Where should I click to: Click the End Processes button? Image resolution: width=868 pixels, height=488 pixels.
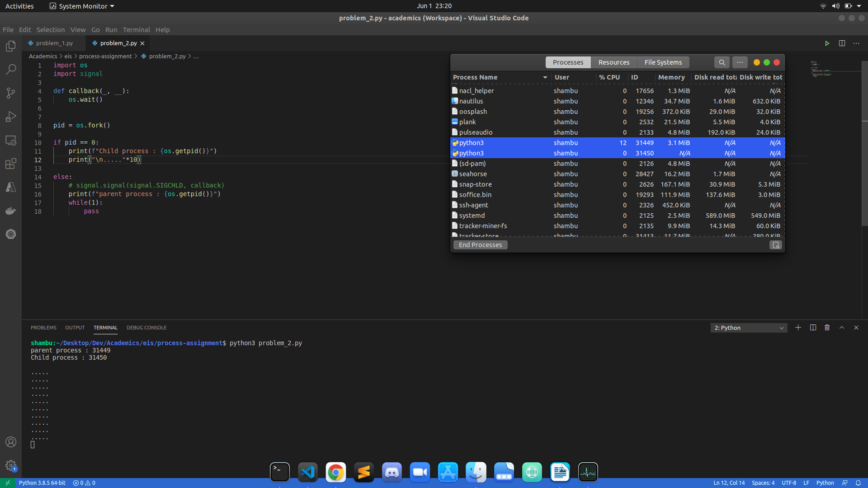480,245
